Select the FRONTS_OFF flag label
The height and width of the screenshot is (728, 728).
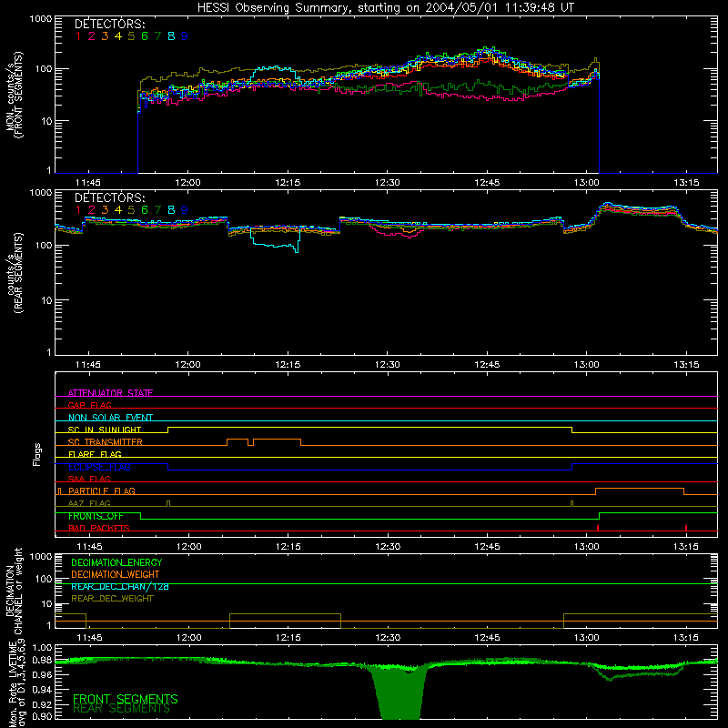(96, 516)
